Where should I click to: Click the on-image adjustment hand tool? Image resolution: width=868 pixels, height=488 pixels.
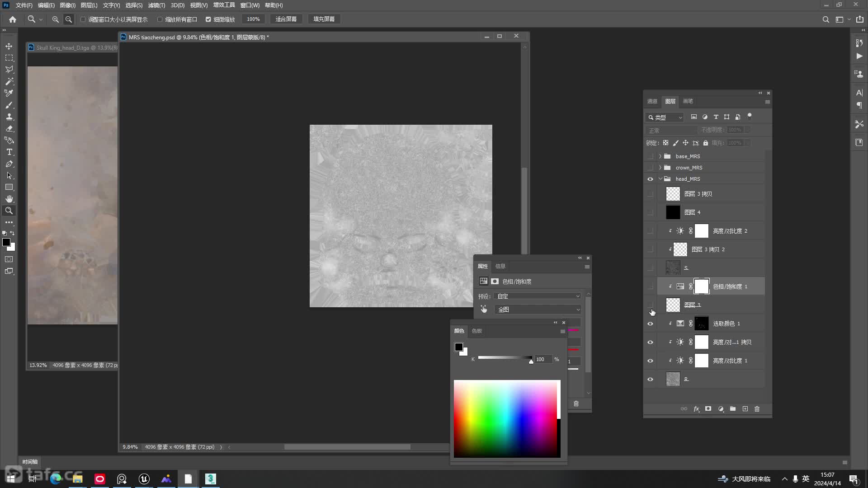484,309
